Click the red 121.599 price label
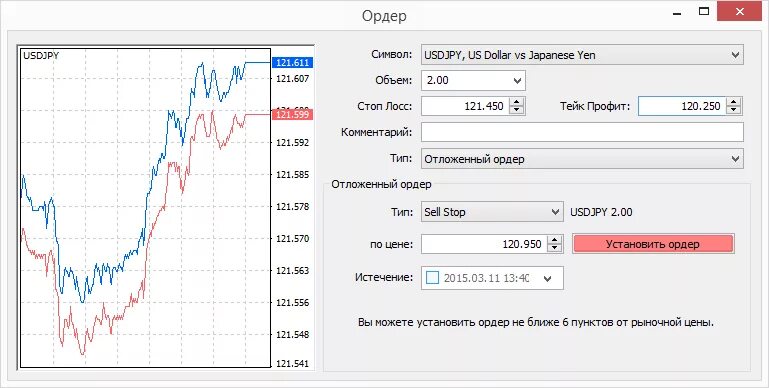 (x=292, y=114)
